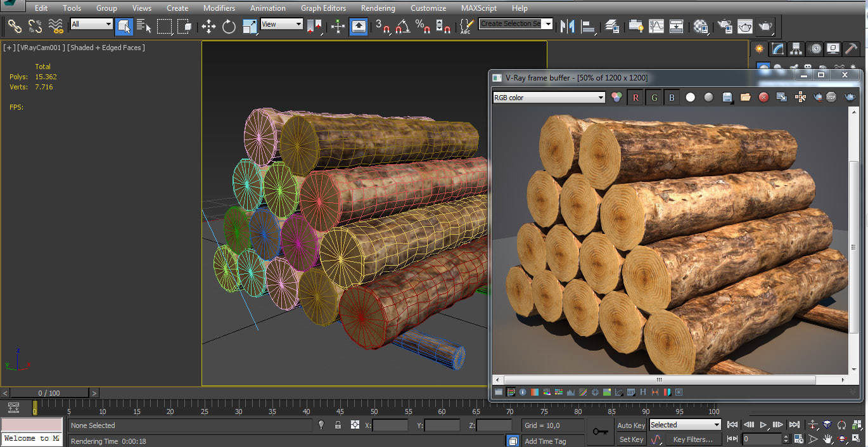The width and height of the screenshot is (868, 447).
Task: Activate the Select Object tool
Action: pyautogui.click(x=124, y=26)
